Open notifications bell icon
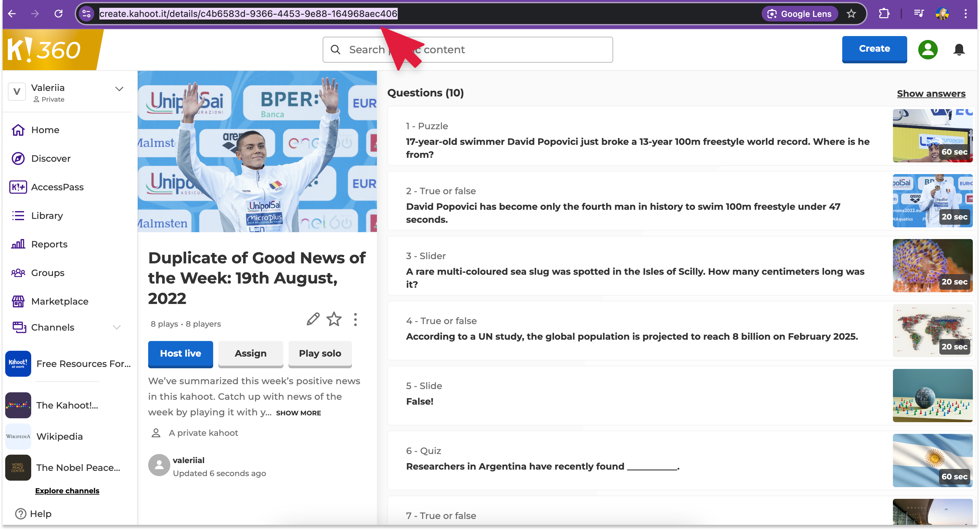980x530 pixels. click(x=959, y=50)
